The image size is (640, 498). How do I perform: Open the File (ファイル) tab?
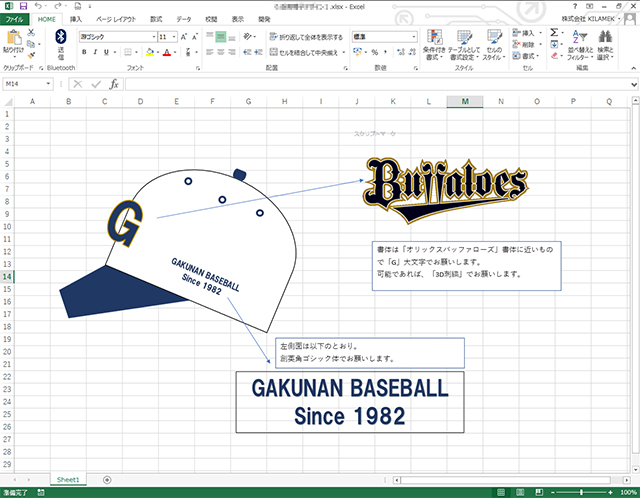pyautogui.click(x=15, y=19)
